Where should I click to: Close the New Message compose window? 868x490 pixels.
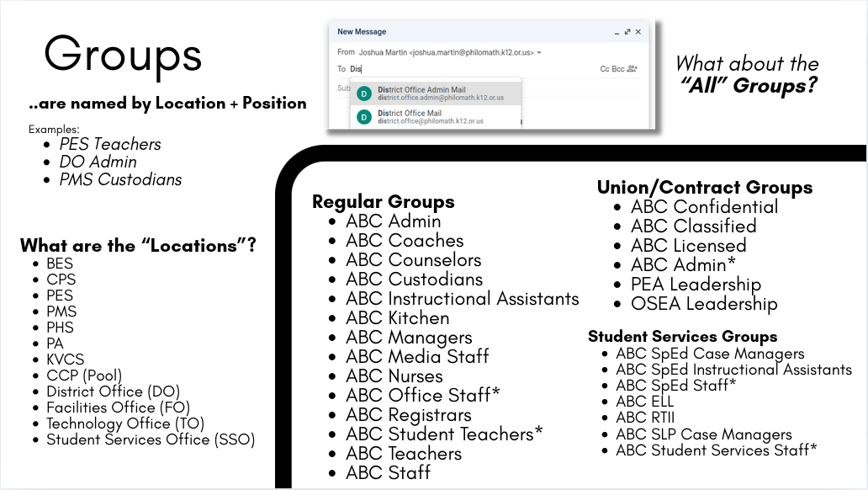[638, 32]
